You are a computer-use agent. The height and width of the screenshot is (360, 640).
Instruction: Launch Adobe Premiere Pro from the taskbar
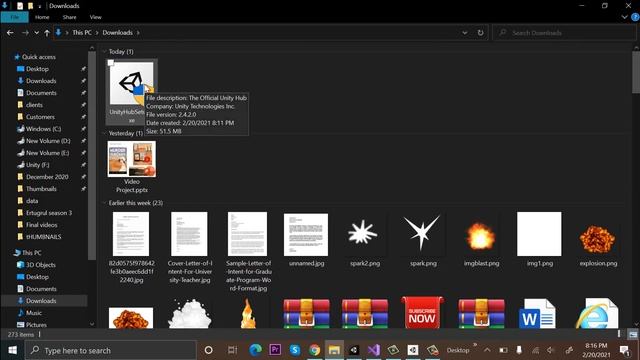[x=275, y=350]
